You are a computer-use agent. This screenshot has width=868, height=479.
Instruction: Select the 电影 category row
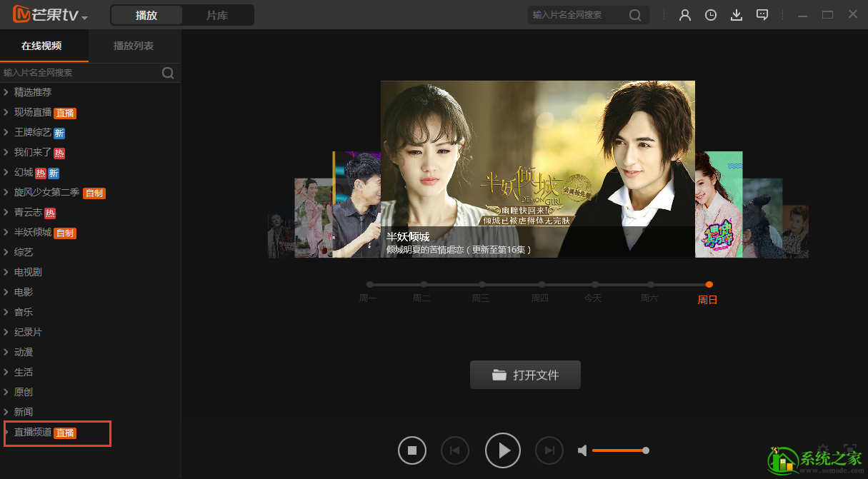[x=90, y=292]
